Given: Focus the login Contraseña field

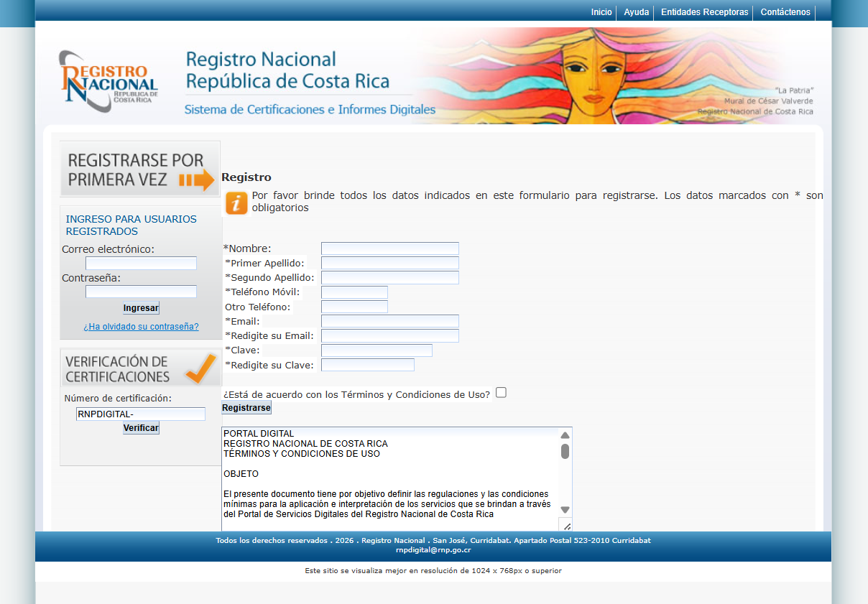Looking at the screenshot, I should (141, 292).
